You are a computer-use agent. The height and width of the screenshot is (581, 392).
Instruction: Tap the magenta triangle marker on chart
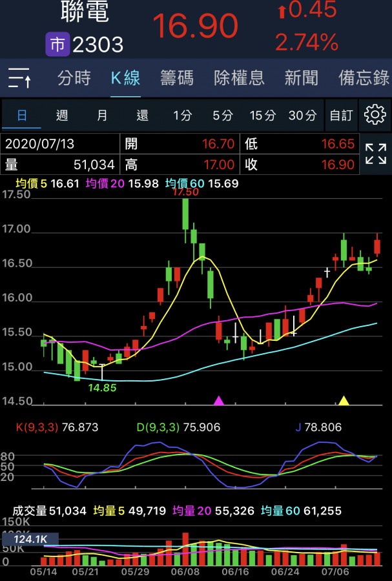pos(219,401)
